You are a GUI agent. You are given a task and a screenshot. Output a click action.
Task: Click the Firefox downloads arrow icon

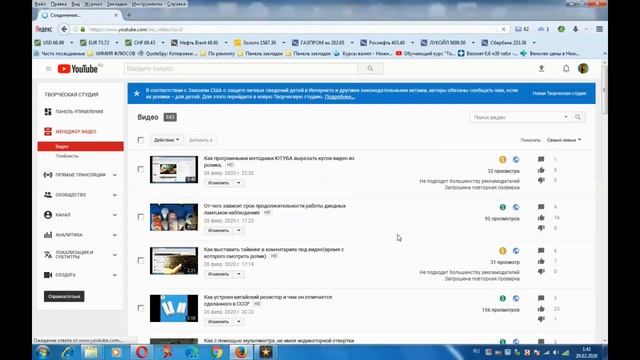575,29
